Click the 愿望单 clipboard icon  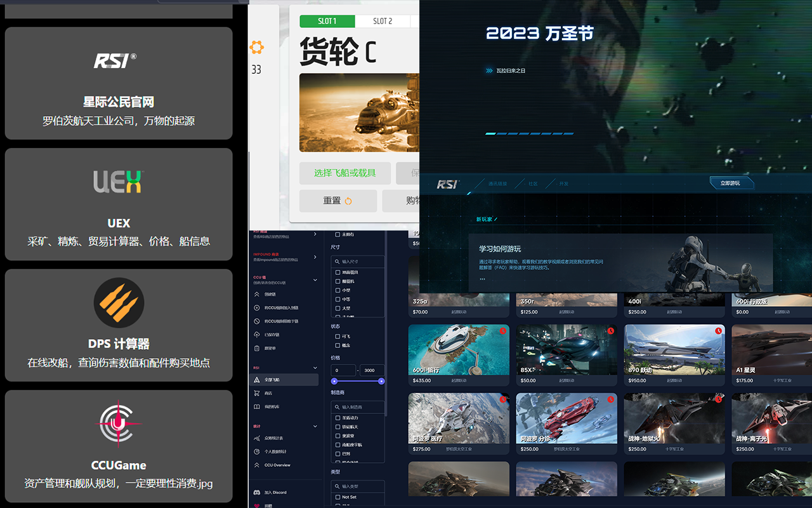point(257,348)
